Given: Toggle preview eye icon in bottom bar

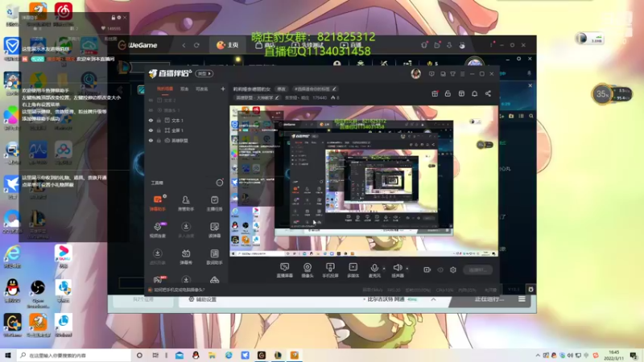Looking at the screenshot, I should tap(440, 269).
